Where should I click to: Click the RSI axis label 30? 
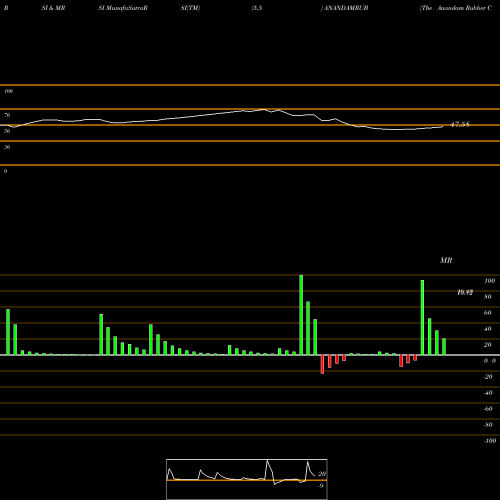tap(7, 147)
